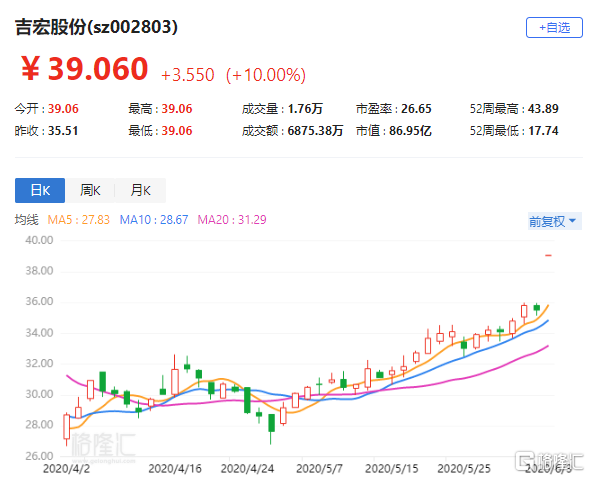Select the 最高 39.06 value
This screenshot has width=590, height=478.
(176, 109)
